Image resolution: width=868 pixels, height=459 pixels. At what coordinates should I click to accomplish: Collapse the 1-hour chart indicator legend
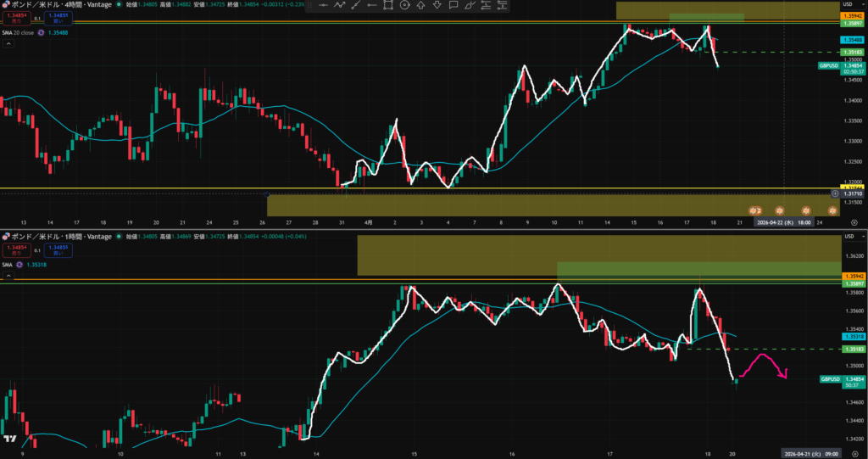click(x=9, y=276)
